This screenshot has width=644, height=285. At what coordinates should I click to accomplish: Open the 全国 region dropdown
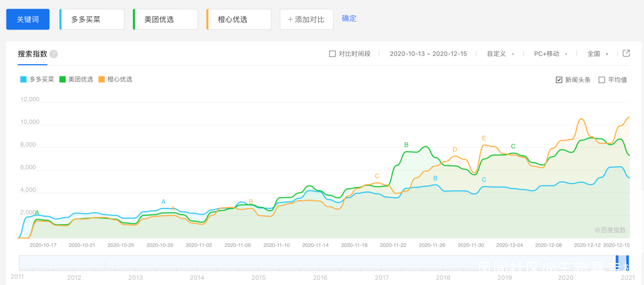tap(597, 54)
